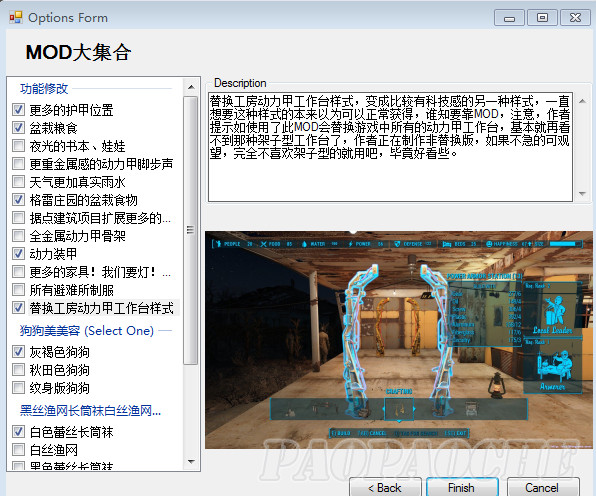The width and height of the screenshot is (596, 496).
Task: Click the list scroll-down arrow
Action: 191,462
